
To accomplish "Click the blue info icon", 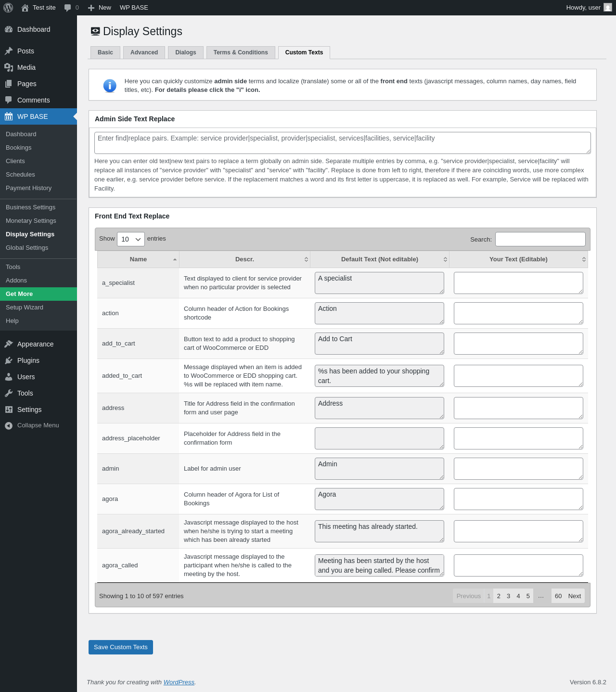I will [x=110, y=86].
